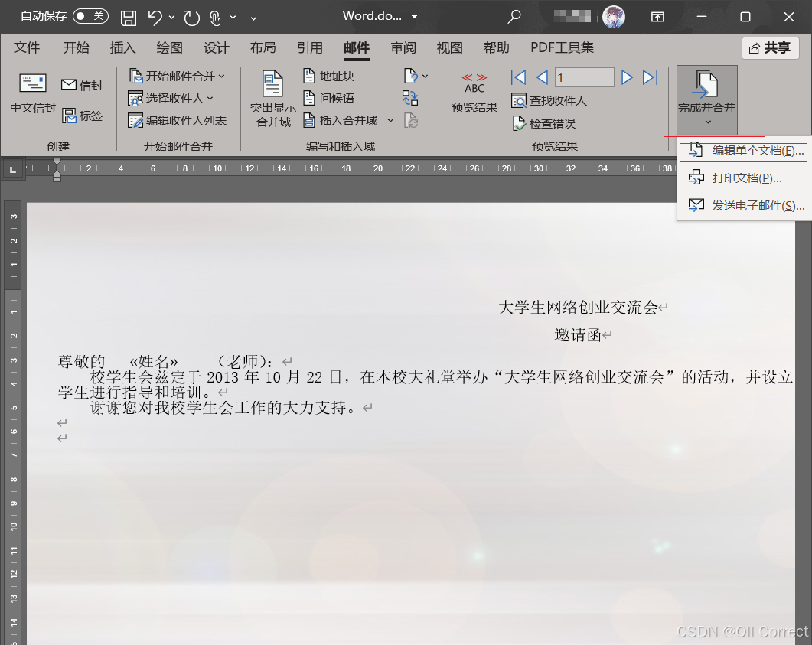Create labels with 标签
The image size is (812, 645).
click(82, 116)
